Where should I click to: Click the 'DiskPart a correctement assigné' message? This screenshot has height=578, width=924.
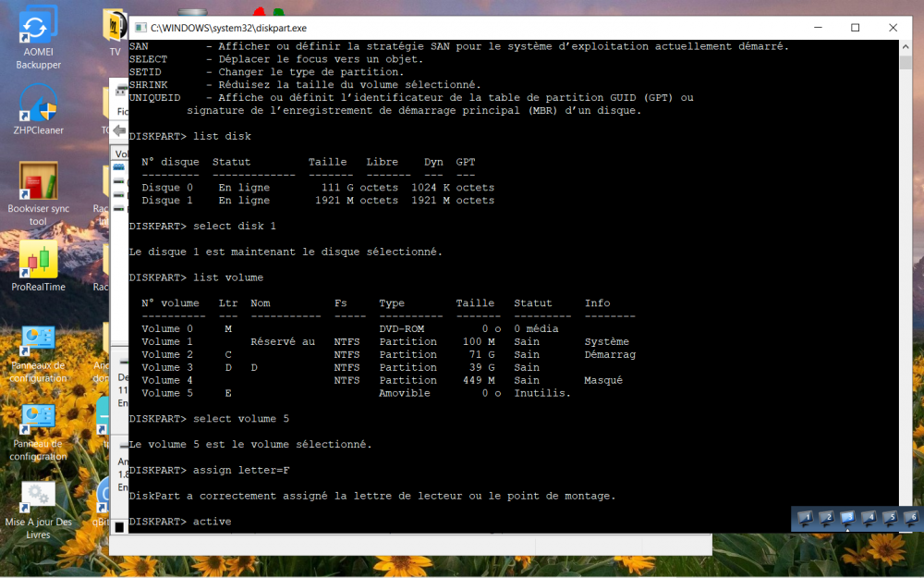(x=371, y=496)
